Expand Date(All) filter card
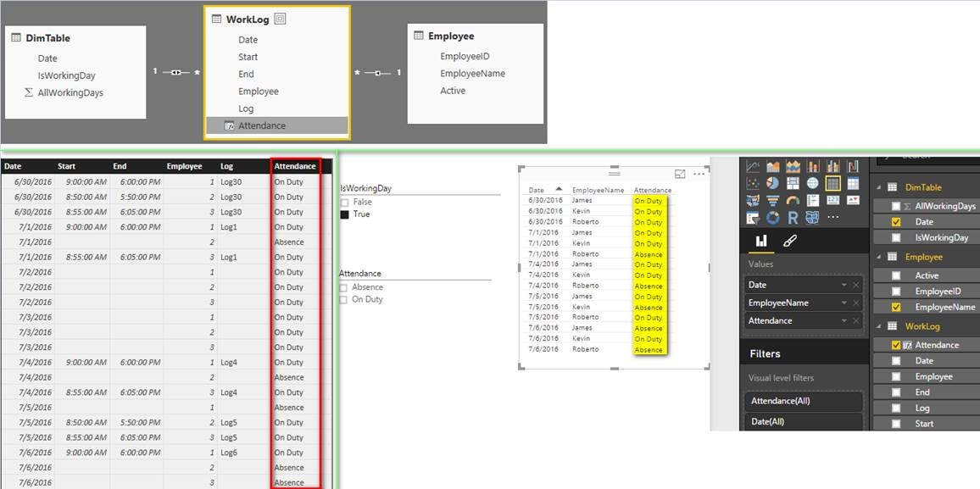Image resolution: width=980 pixels, height=489 pixels. (804, 421)
